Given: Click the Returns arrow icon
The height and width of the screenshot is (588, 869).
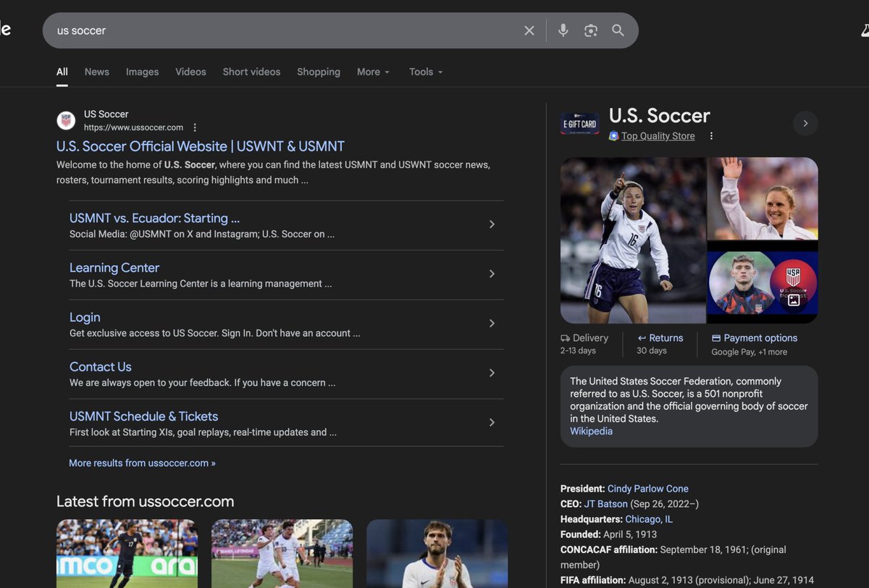Looking at the screenshot, I should (642, 338).
